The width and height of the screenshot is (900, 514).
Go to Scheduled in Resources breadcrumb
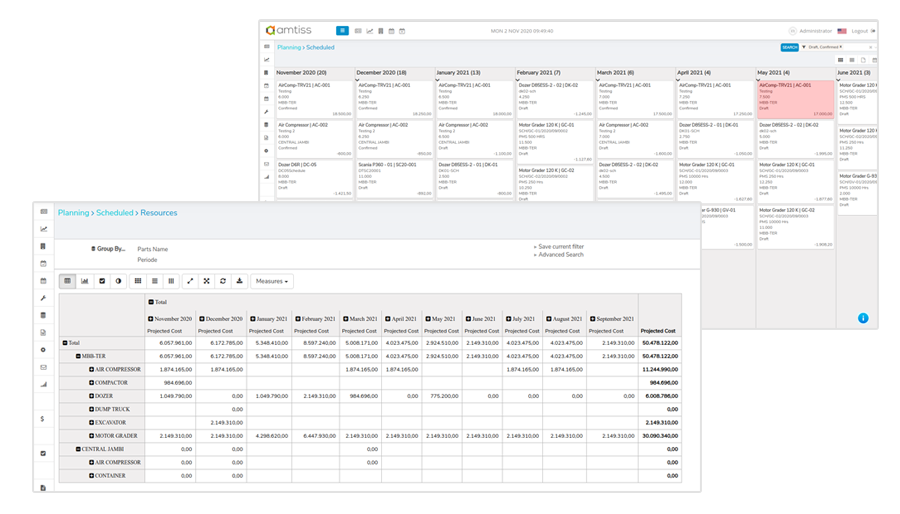(115, 213)
